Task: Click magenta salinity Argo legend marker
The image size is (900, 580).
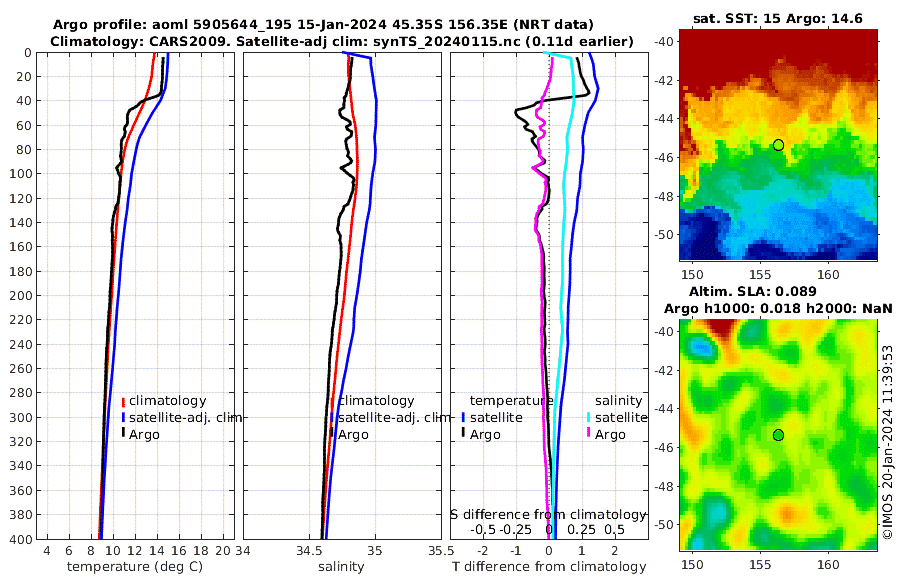Action: [588, 434]
